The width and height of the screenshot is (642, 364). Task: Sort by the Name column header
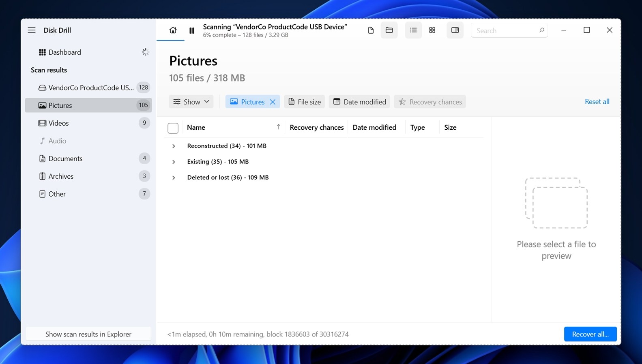click(x=196, y=127)
